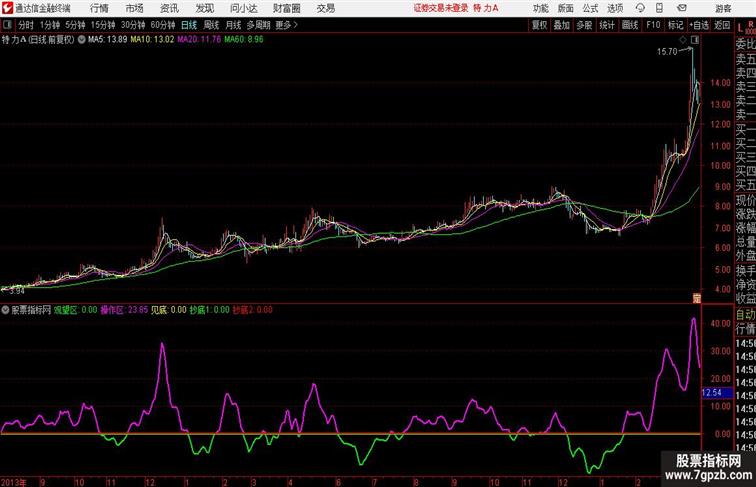The width and height of the screenshot is (756, 487).
Task: Click the 标记 toolbar button
Action: 675,25
